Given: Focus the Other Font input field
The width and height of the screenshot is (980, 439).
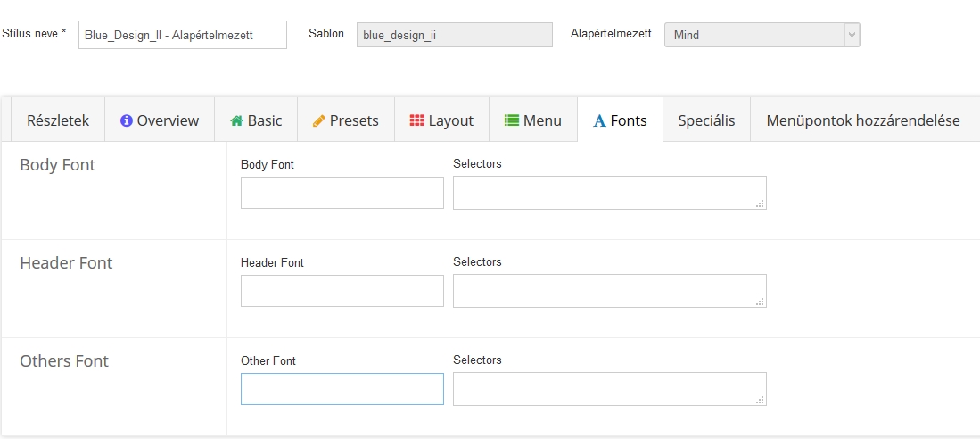Looking at the screenshot, I should click(342, 389).
